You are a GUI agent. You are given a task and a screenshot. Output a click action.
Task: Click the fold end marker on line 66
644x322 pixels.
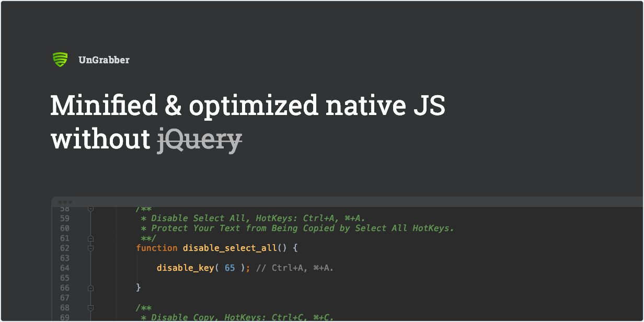(90, 288)
